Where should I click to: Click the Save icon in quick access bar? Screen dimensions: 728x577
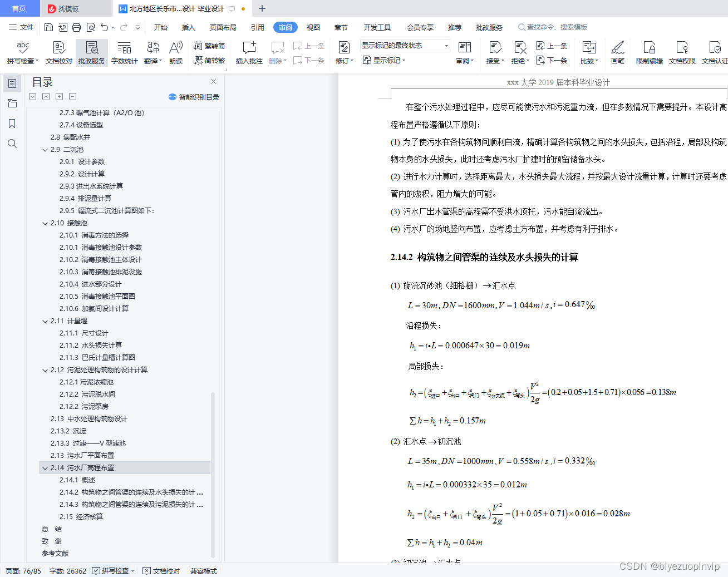tap(48, 27)
